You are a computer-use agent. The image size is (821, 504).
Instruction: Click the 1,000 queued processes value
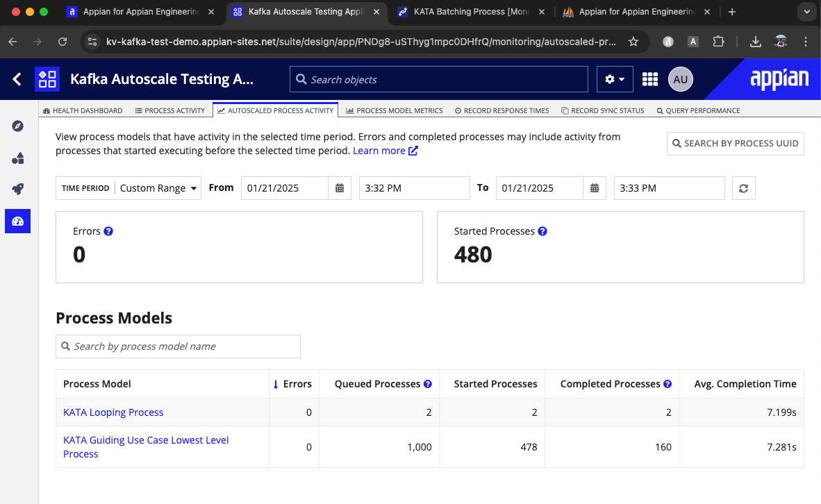pos(420,447)
